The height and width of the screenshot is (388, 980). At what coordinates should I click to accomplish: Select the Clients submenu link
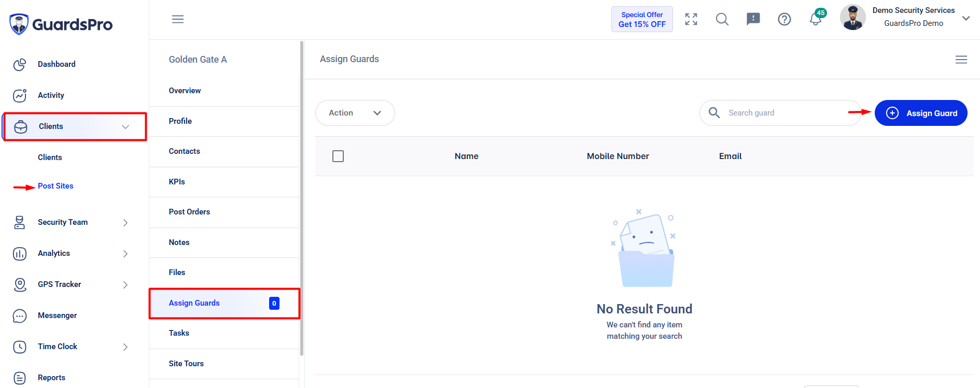50,157
